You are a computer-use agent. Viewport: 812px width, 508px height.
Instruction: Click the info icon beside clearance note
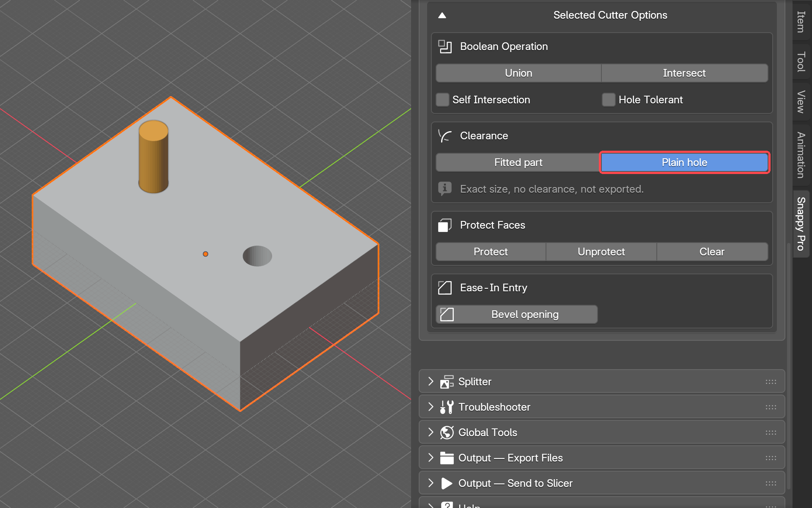(445, 189)
